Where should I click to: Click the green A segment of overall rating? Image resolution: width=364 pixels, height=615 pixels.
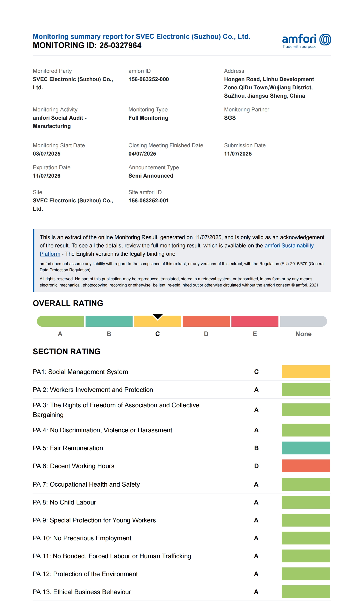pos(60,321)
